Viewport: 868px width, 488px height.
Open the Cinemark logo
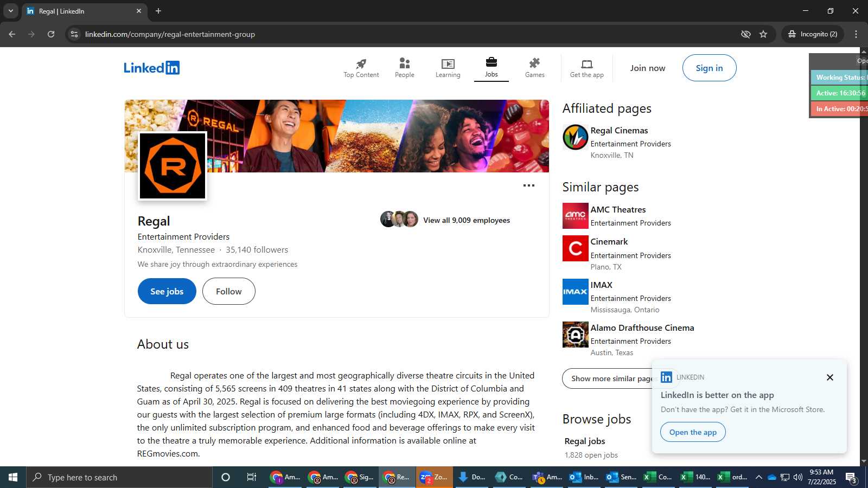coord(575,248)
